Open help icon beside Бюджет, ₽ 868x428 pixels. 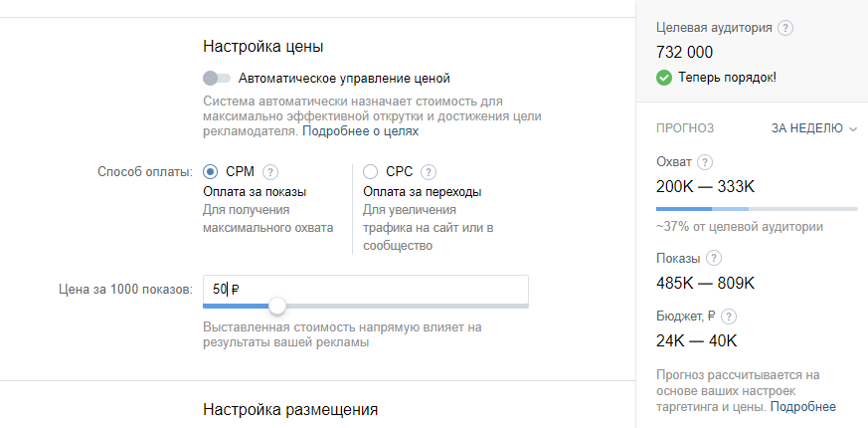click(729, 317)
